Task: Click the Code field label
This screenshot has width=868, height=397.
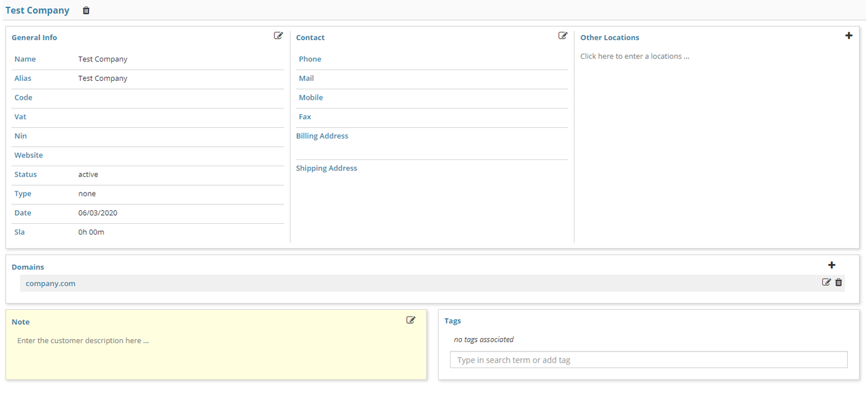Action: point(23,98)
